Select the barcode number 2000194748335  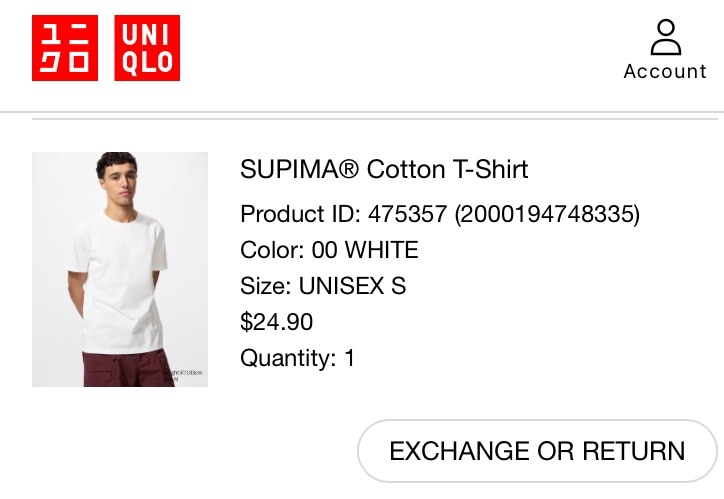[547, 214]
